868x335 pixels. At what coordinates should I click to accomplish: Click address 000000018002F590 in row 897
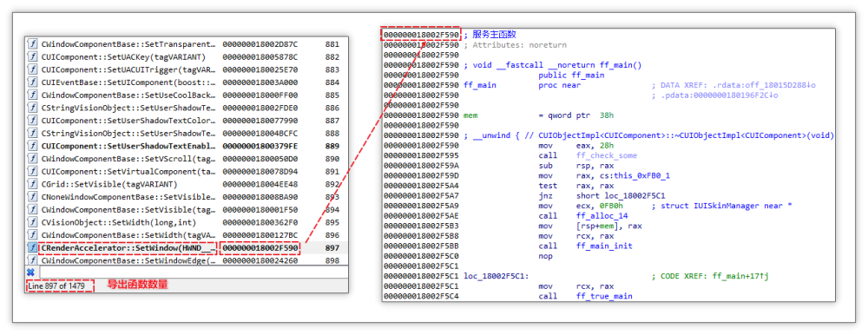[x=260, y=247]
